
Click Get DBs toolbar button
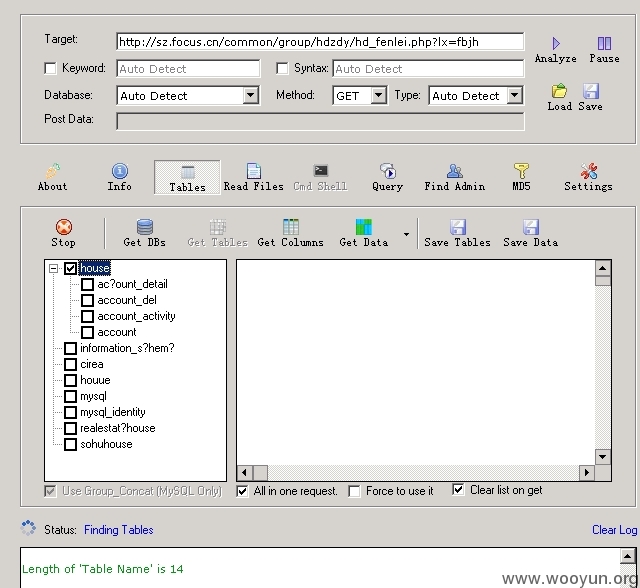(144, 233)
